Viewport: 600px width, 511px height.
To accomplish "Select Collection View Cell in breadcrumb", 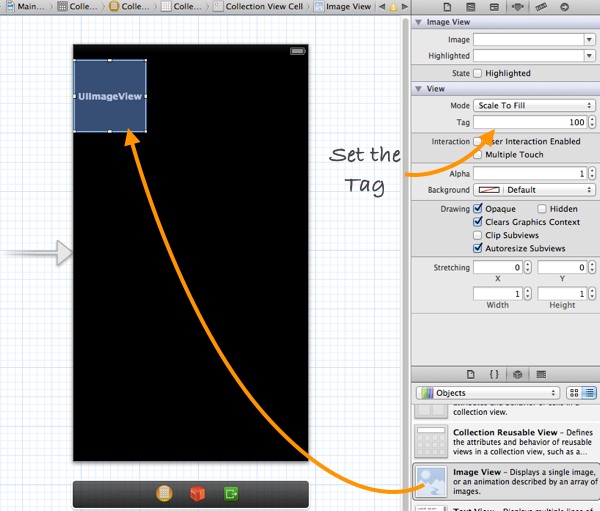I will click(x=264, y=7).
